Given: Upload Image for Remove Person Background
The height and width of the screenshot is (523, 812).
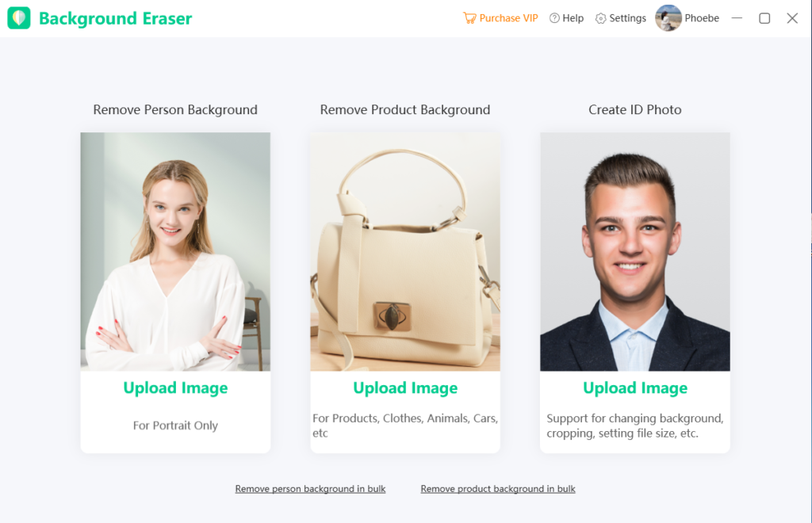Looking at the screenshot, I should [x=175, y=388].
